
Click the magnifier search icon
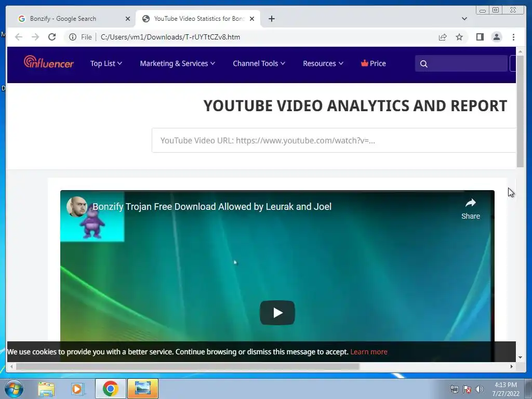423,64
